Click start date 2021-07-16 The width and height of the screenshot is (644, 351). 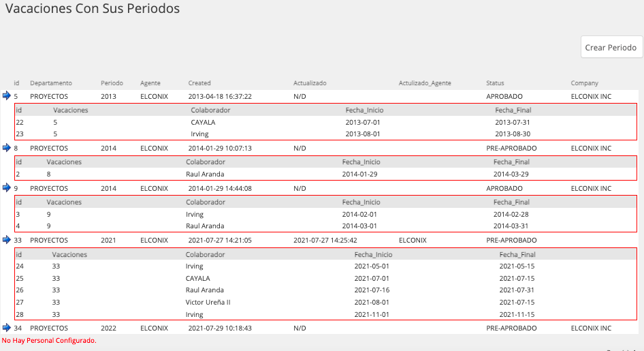point(372,290)
